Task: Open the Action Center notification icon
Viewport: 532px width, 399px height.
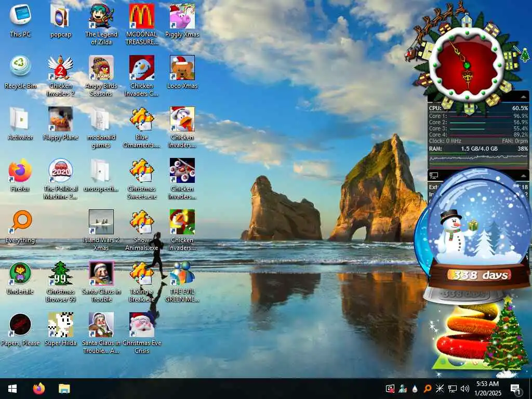Action: click(516, 389)
